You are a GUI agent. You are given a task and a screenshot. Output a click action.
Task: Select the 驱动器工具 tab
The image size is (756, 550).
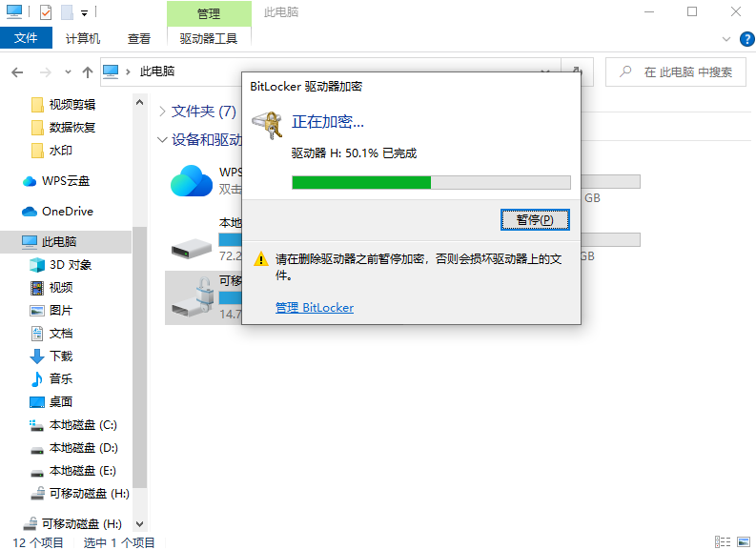coord(209,38)
